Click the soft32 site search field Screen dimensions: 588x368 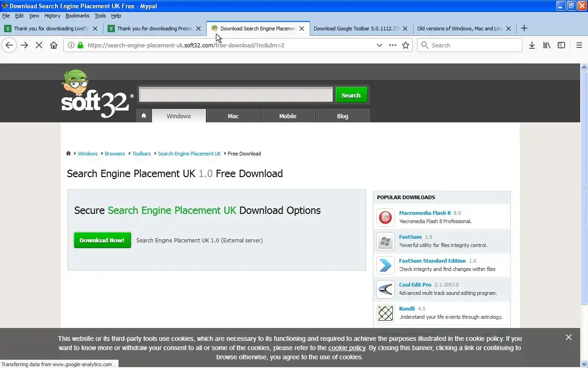[236, 94]
